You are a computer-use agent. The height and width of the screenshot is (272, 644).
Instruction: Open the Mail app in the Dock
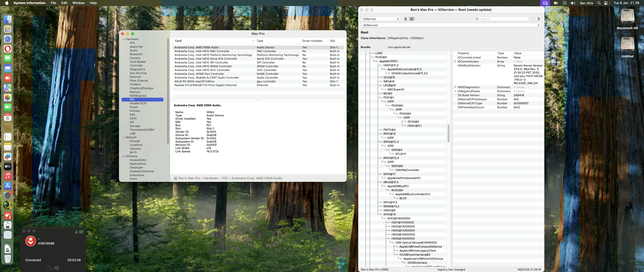click(x=8, y=68)
